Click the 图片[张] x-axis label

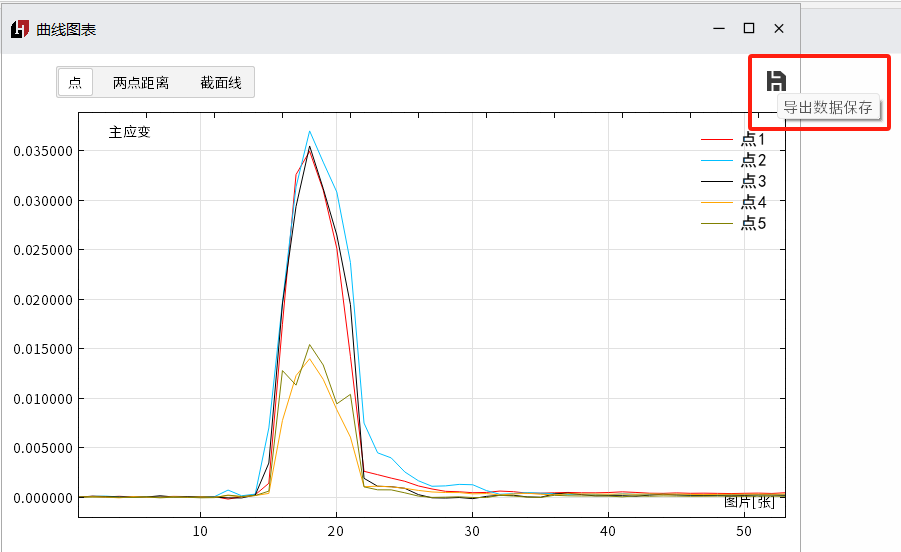[x=749, y=502]
